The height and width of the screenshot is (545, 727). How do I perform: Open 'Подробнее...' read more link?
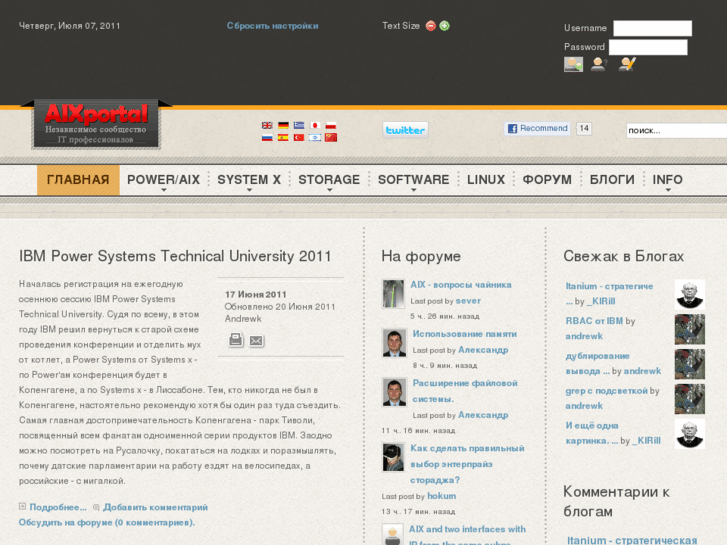pos(58,507)
